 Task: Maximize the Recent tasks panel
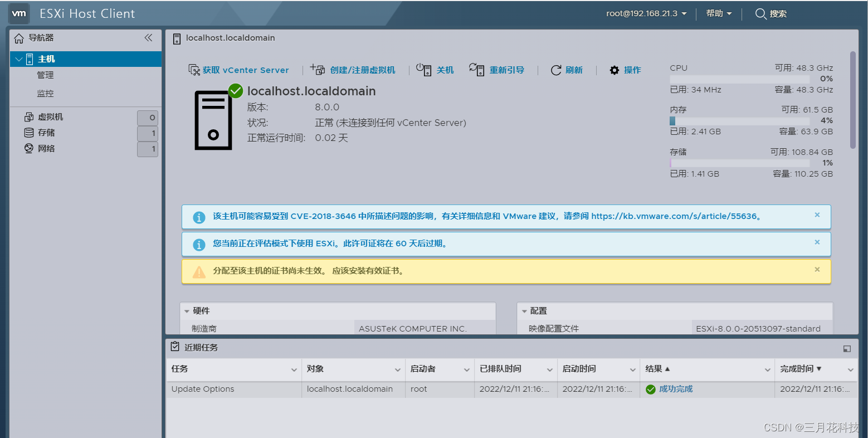click(847, 349)
